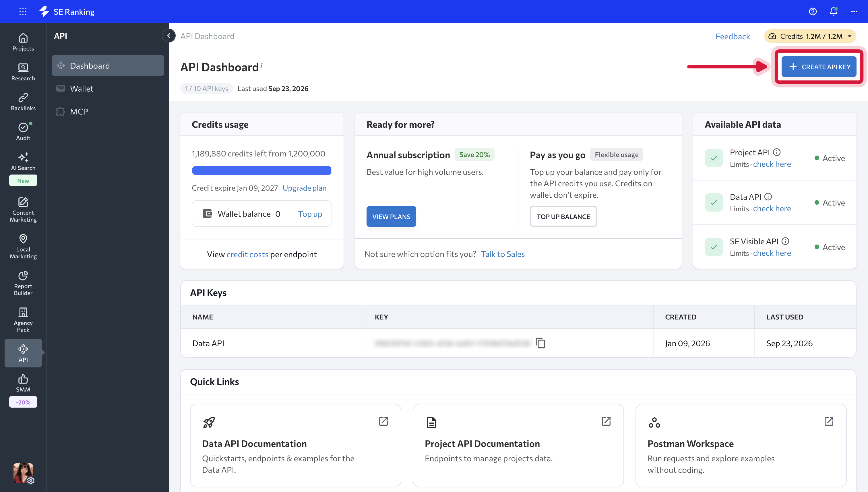Screen dimensions: 868x492
Task: Open the Backlinks section
Action: click(x=23, y=102)
